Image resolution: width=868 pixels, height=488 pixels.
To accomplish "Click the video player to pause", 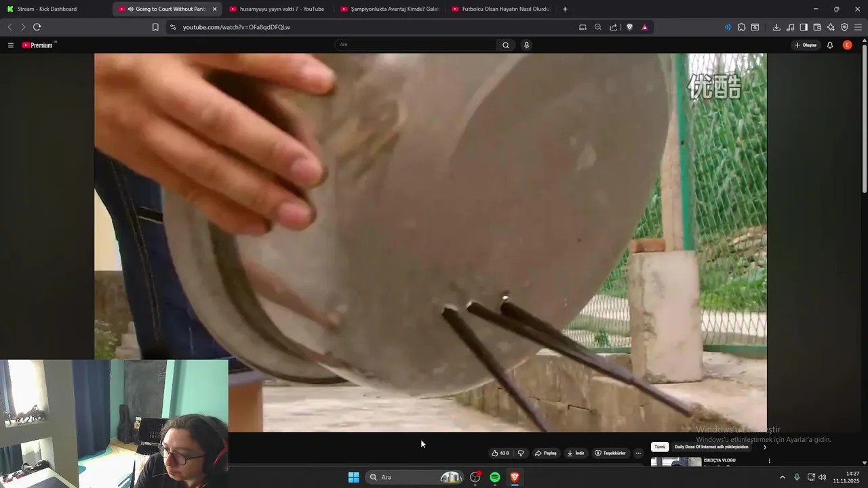I will pos(430,242).
